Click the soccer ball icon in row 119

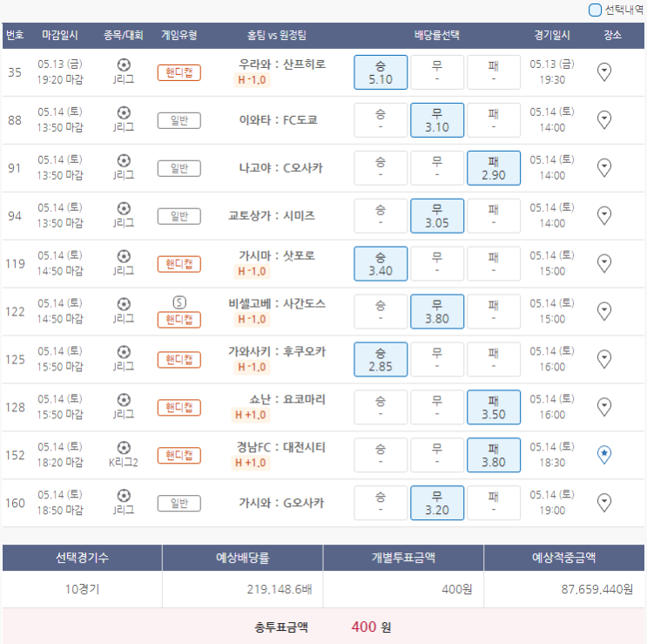pos(124,256)
